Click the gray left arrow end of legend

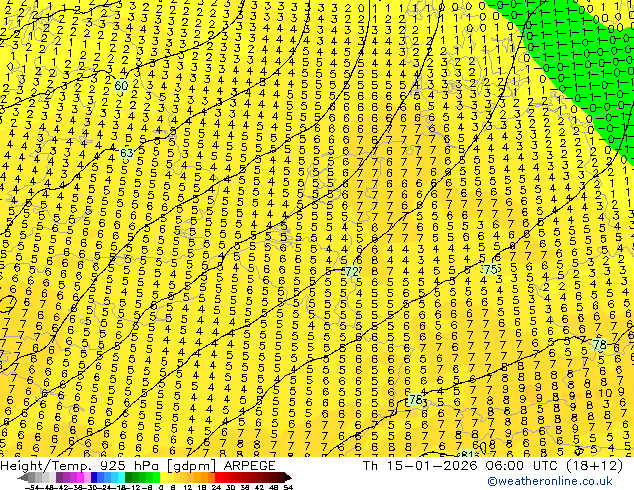(x=23, y=477)
